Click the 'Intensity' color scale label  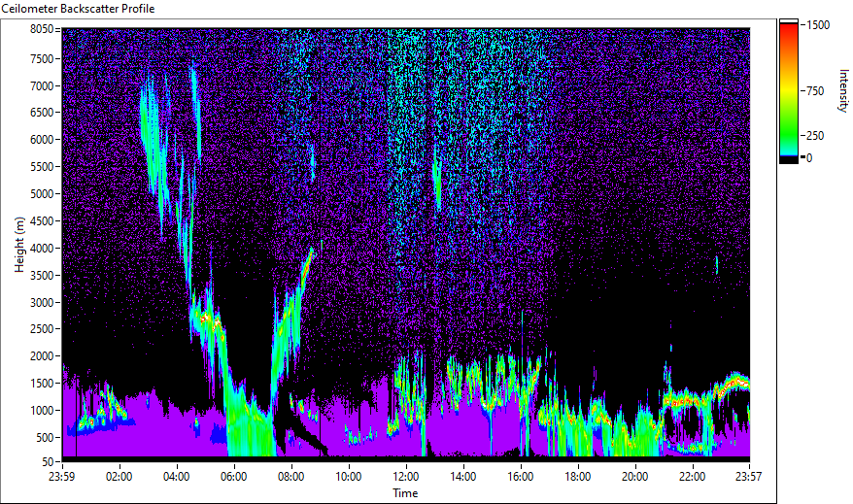tap(843, 90)
